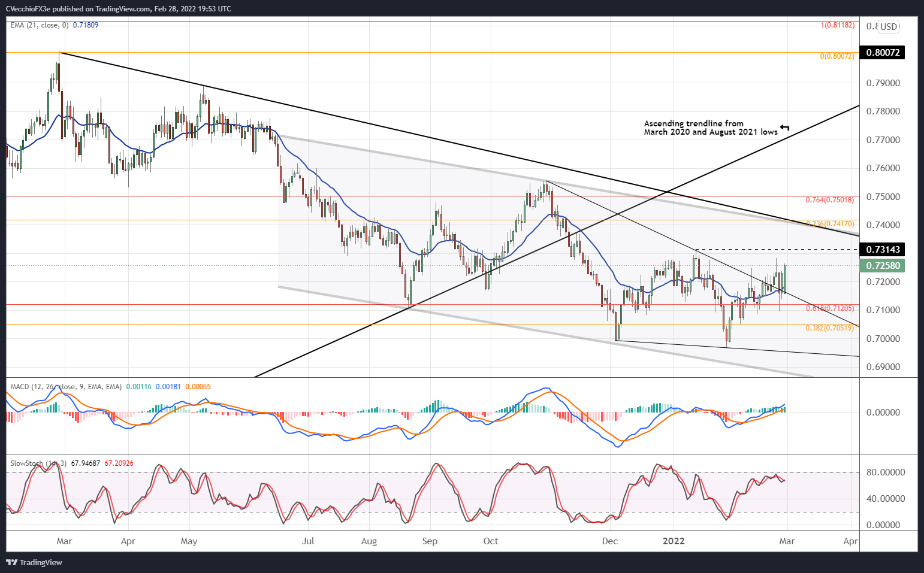Click the May label on time axis
This screenshot has width=924, height=573.
click(x=189, y=541)
